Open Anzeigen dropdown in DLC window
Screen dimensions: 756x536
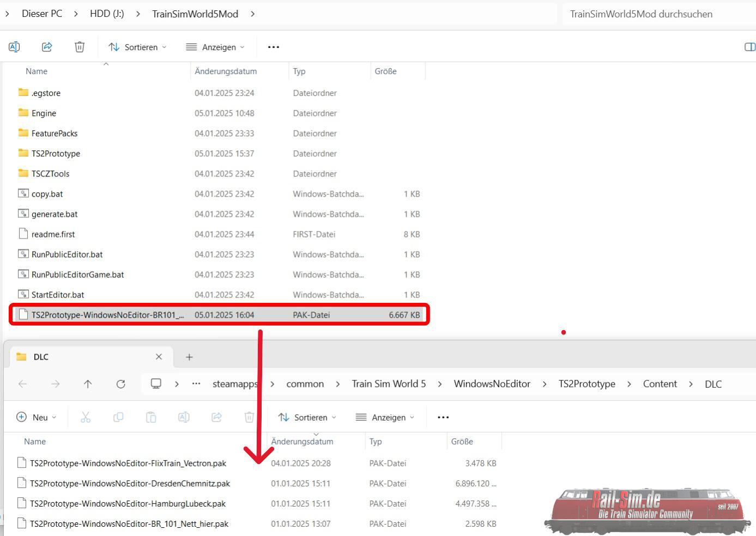[x=385, y=417]
